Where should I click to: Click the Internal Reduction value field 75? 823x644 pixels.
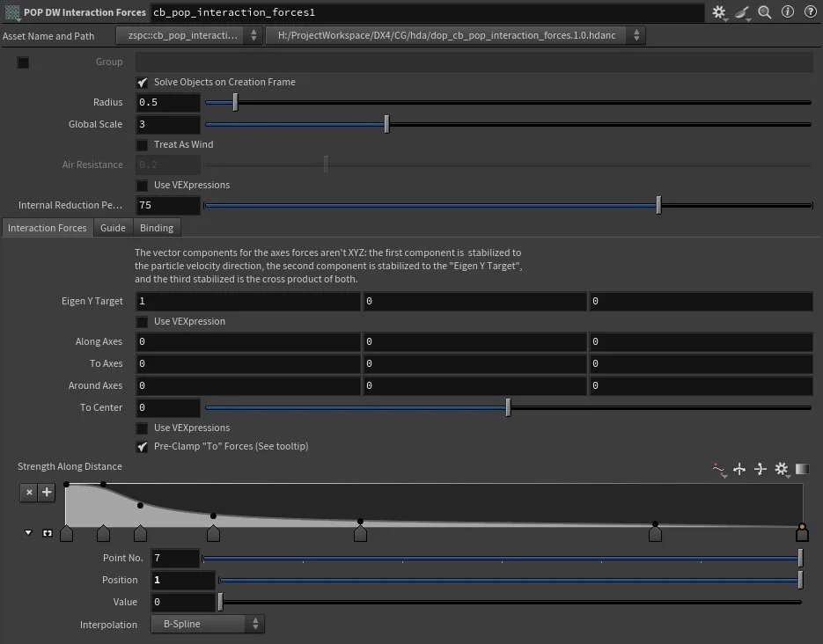pos(168,205)
